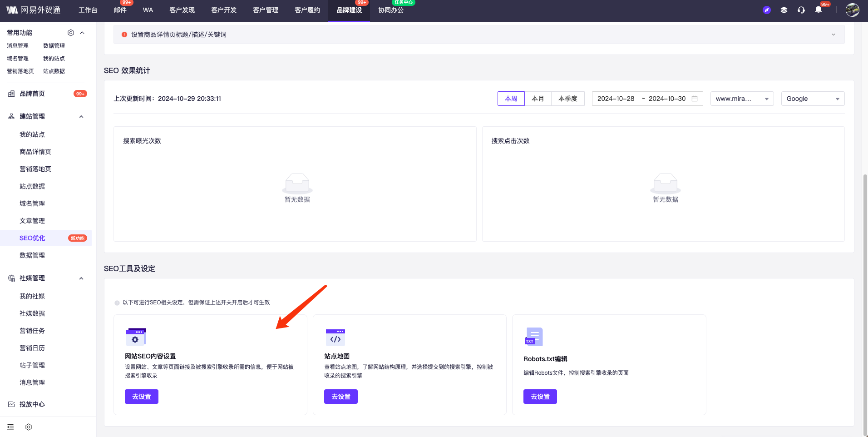868x437 pixels.
Task: Open settings gear beside 常用功能
Action: (x=71, y=33)
